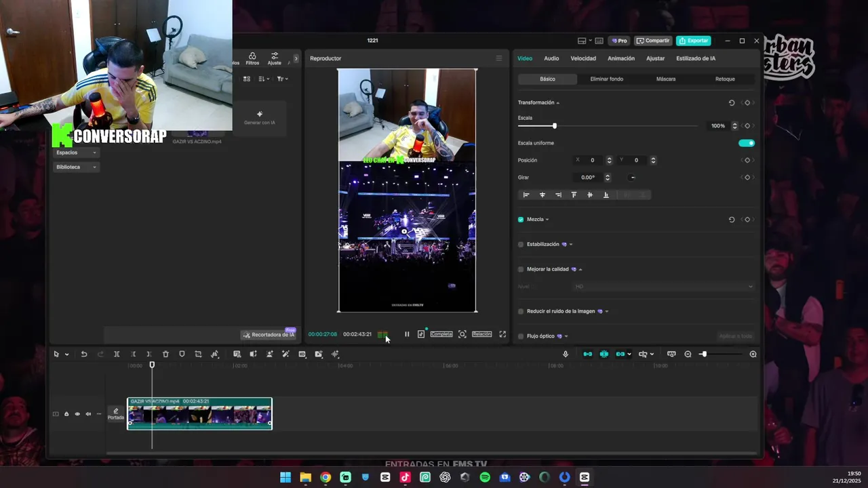Click the grid view icon in media panel
This screenshot has height=488, width=868.
[247, 79]
